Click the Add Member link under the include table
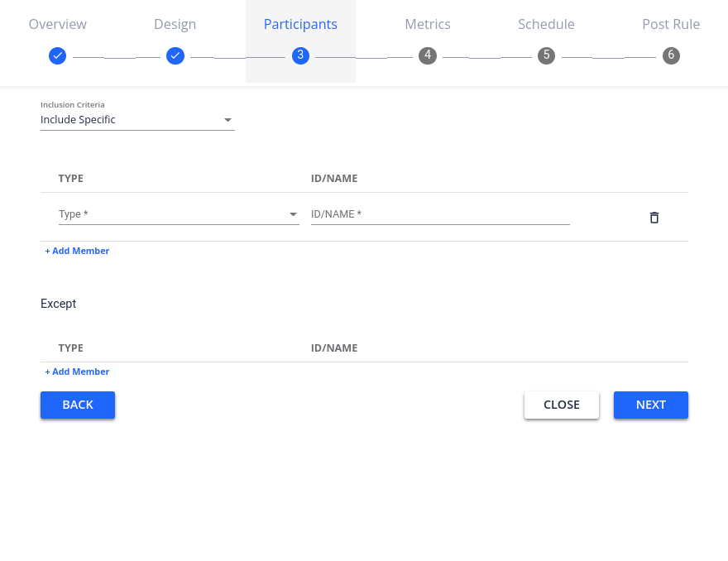 click(x=77, y=250)
